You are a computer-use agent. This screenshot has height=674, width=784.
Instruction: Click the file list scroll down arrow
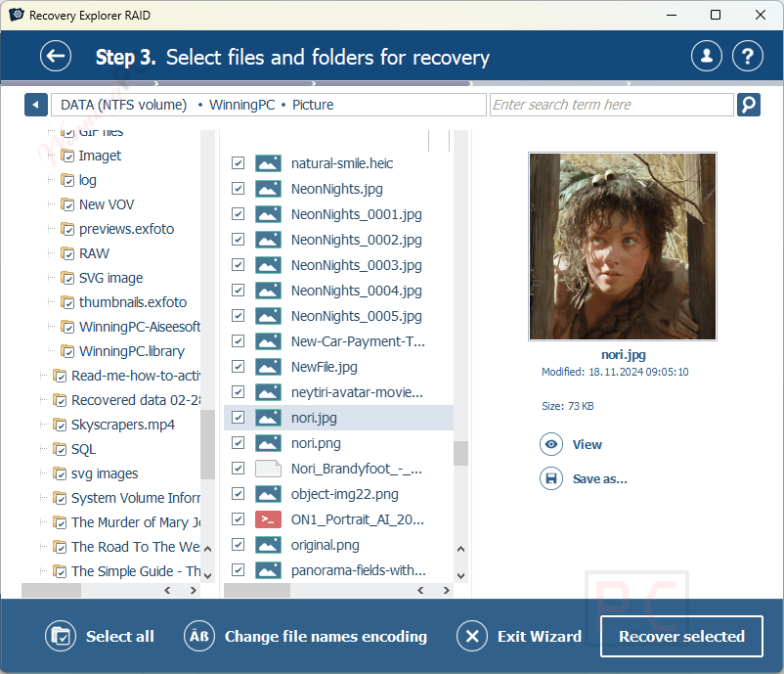(460, 575)
